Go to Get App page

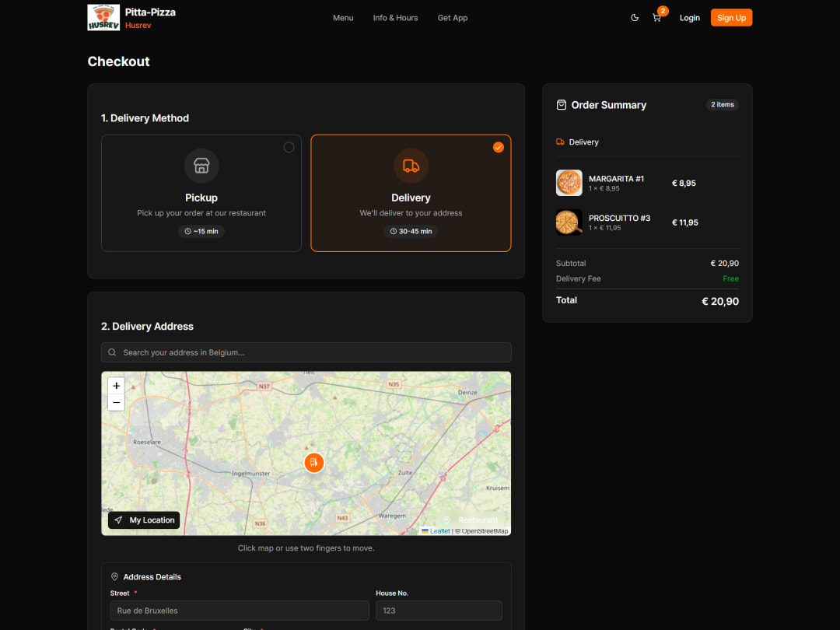(x=453, y=18)
